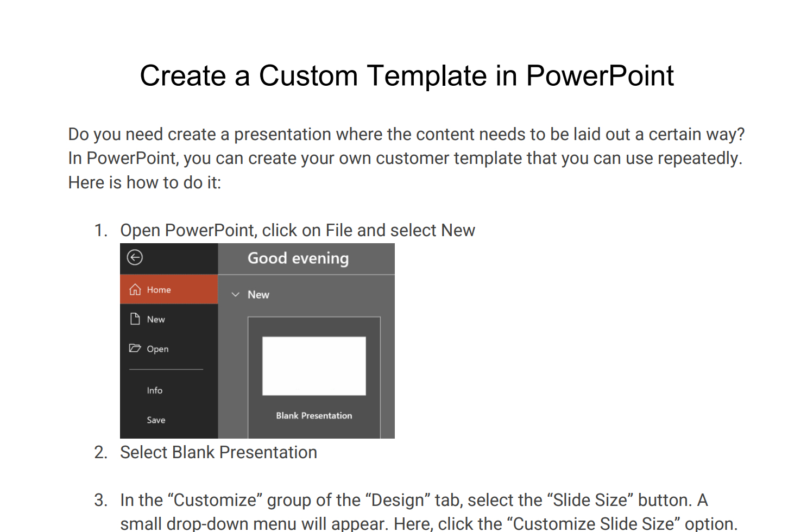Click the sidebar divider line below Open
807x532 pixels.
(166, 370)
